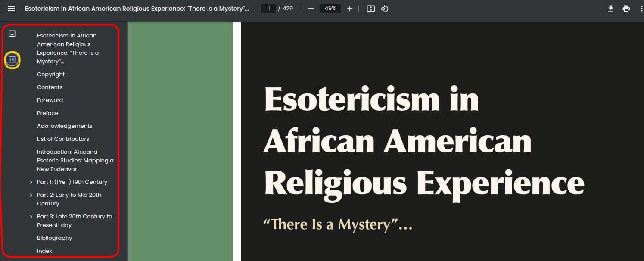Viewport: 644px width, 261px height.
Task: Expand Part 2: Early to Mid 20th Century
Action: click(x=31, y=195)
